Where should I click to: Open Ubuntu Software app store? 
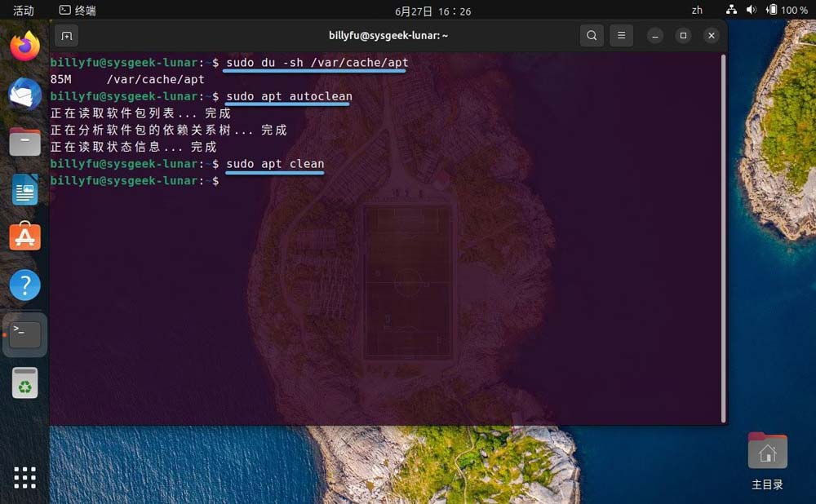coord(25,237)
